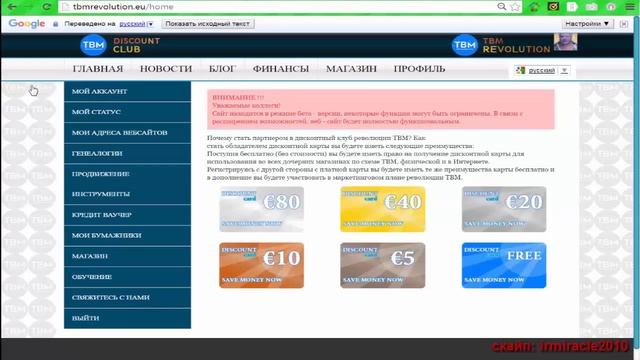The height and width of the screenshot is (360, 640).
Task: Click the TBM Revolution logo
Action: pyautogui.click(x=501, y=45)
